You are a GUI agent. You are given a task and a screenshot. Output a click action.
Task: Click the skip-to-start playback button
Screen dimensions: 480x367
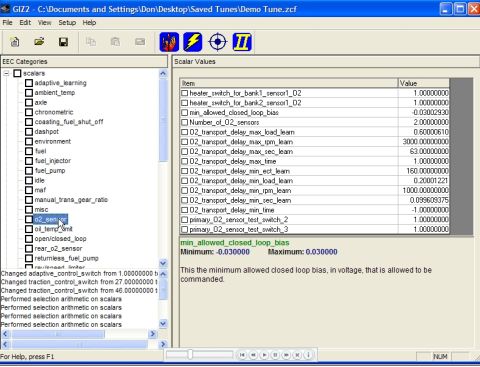242,355
